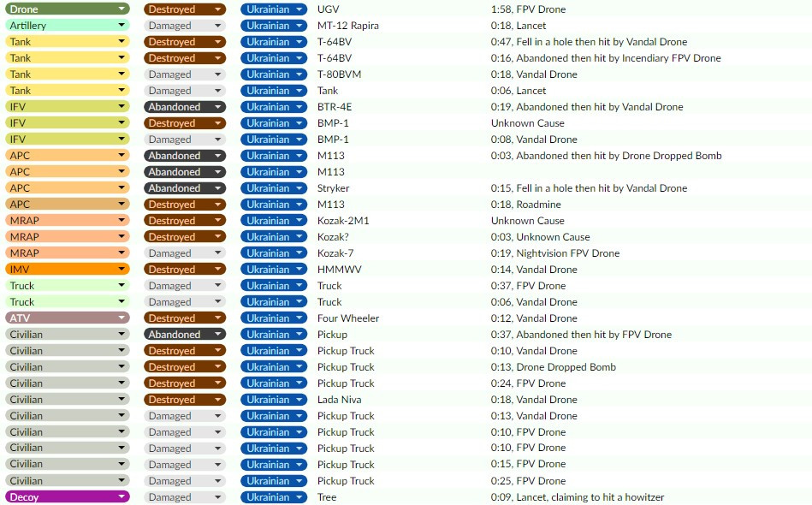Open Abandoned status dropdown in BTR-4E row
The height and width of the screenshot is (505, 812).
click(x=185, y=107)
